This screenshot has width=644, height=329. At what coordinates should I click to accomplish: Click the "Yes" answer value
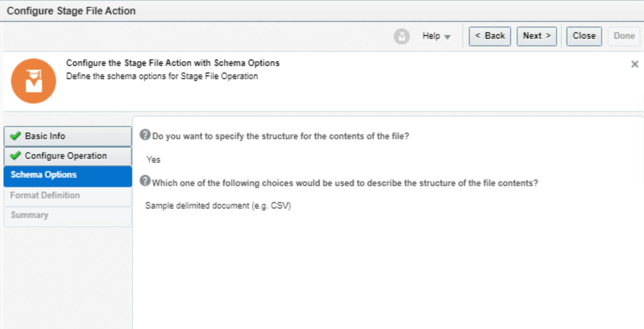[153, 159]
